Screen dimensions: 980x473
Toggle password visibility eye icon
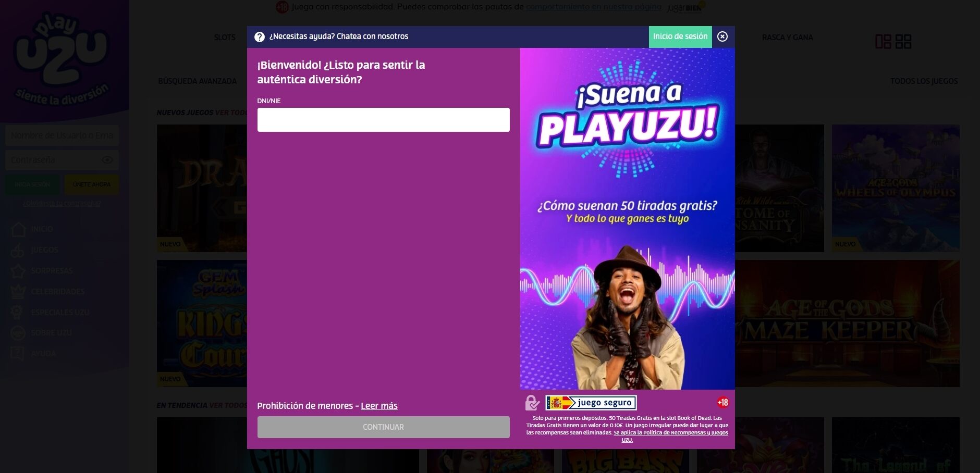coord(107,160)
